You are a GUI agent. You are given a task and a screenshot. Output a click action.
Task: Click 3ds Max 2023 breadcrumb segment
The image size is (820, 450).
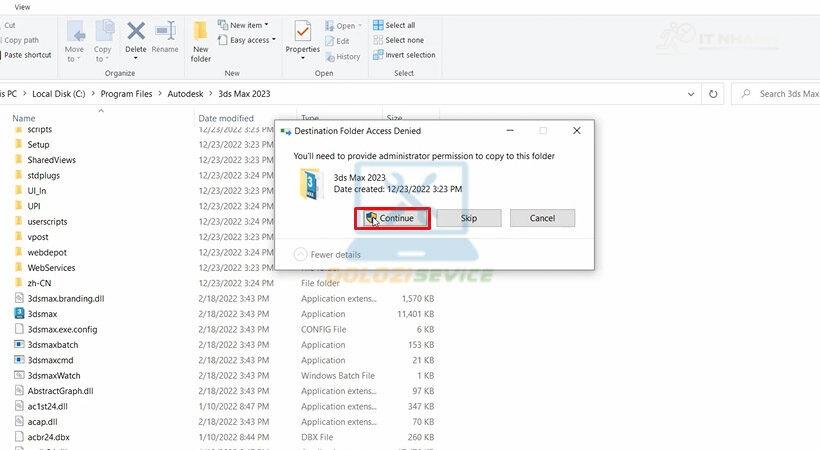(x=244, y=94)
